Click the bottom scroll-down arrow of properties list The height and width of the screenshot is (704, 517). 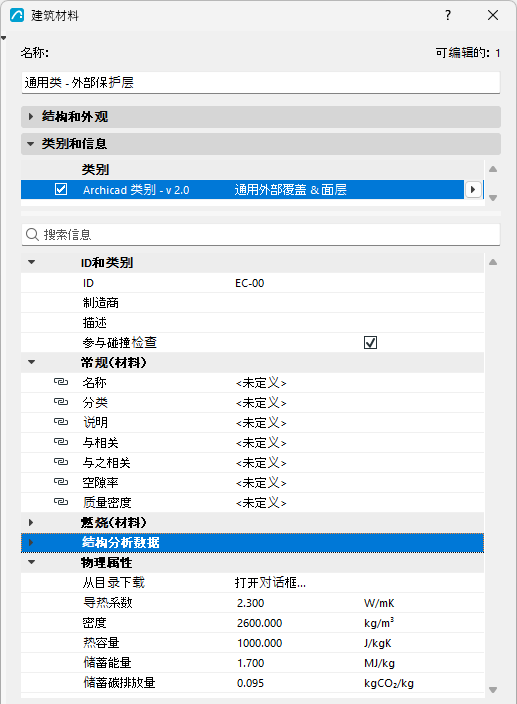click(493, 690)
